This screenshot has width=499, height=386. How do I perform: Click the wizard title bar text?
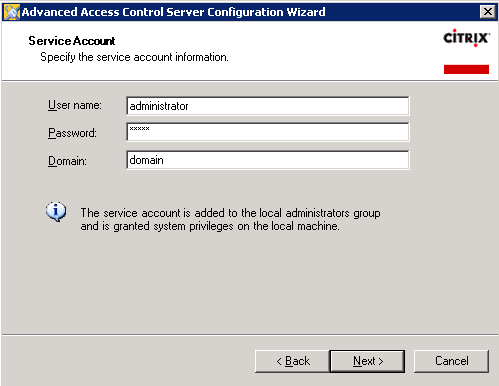click(x=173, y=12)
